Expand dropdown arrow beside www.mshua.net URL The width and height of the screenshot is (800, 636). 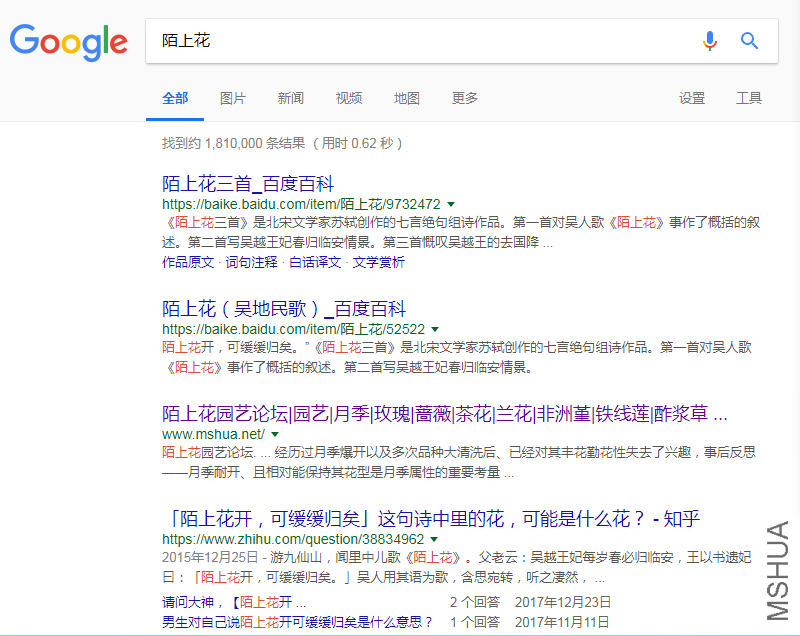tap(275, 435)
